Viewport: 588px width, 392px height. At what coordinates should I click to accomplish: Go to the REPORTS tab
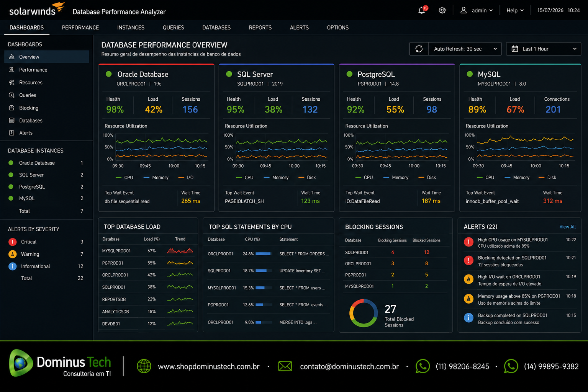pyautogui.click(x=260, y=28)
